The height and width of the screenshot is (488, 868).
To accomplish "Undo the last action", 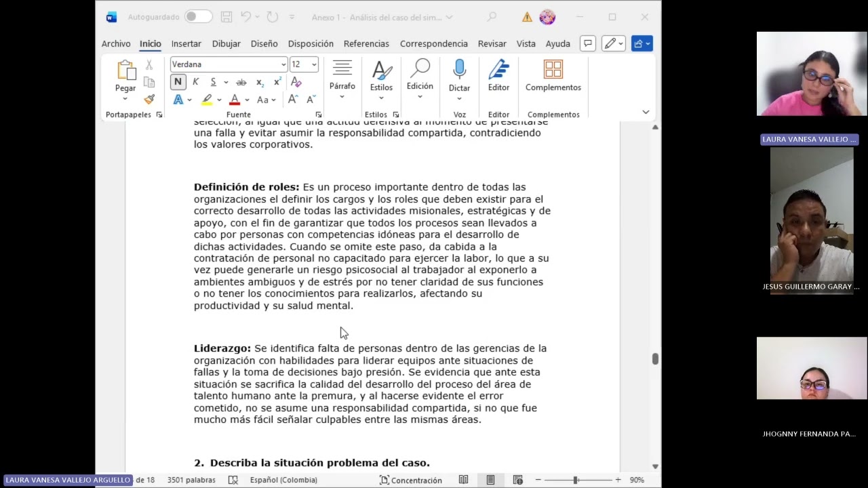I will pyautogui.click(x=245, y=17).
